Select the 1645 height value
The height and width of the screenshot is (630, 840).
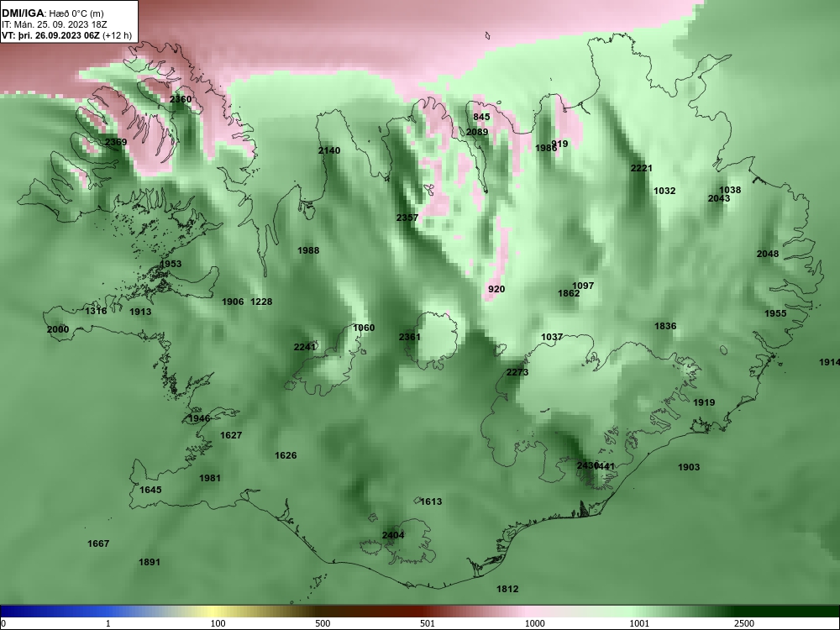tap(150, 490)
